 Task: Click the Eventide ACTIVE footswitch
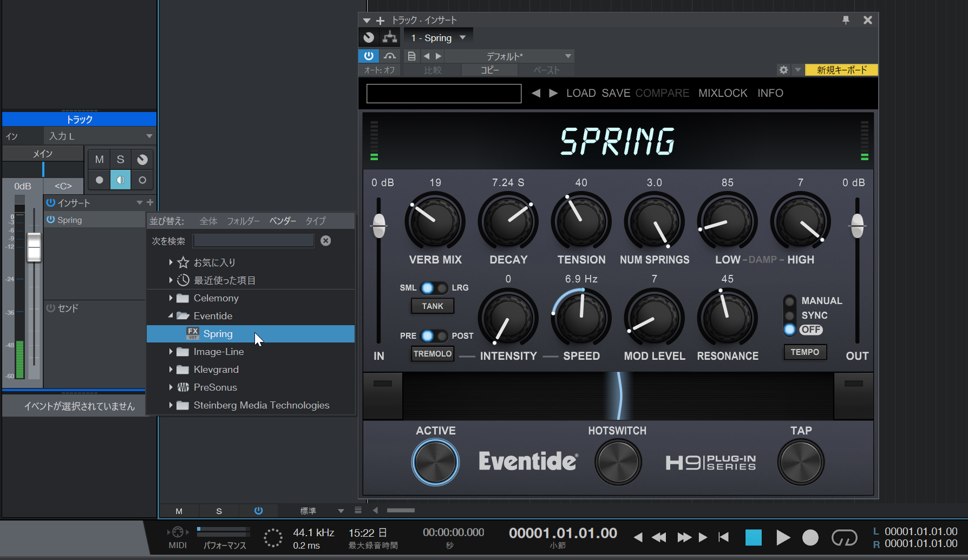pyautogui.click(x=435, y=462)
